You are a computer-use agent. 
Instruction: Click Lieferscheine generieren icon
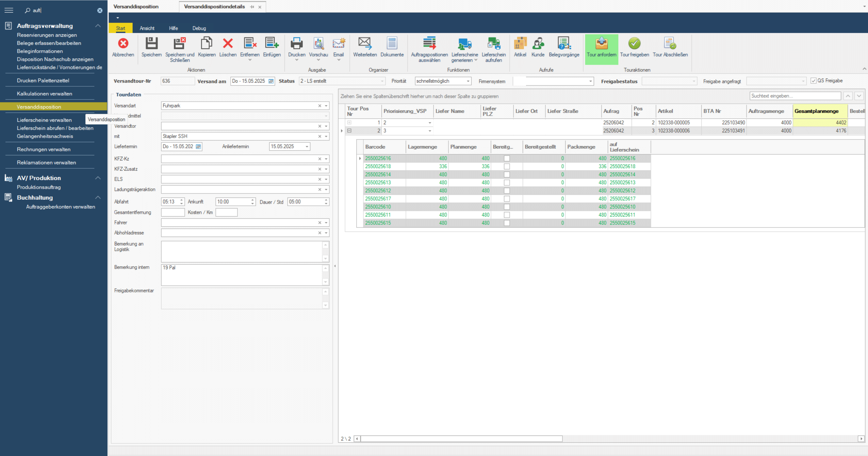(464, 44)
